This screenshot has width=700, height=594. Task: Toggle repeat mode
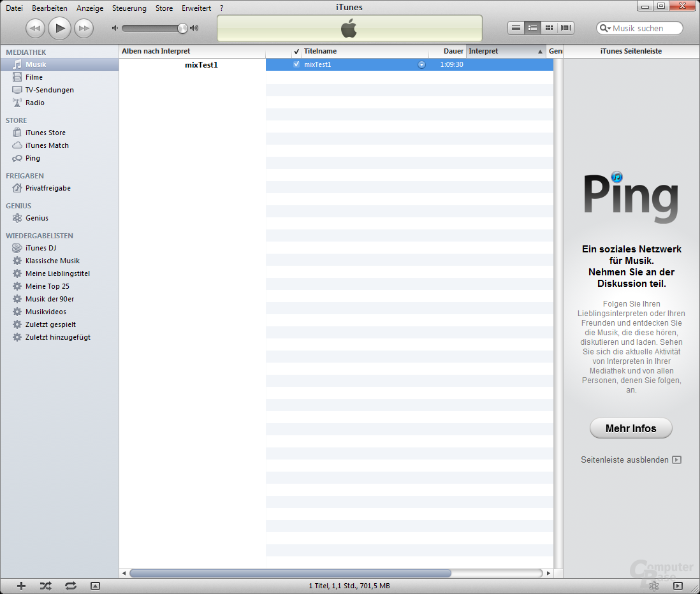click(x=71, y=586)
